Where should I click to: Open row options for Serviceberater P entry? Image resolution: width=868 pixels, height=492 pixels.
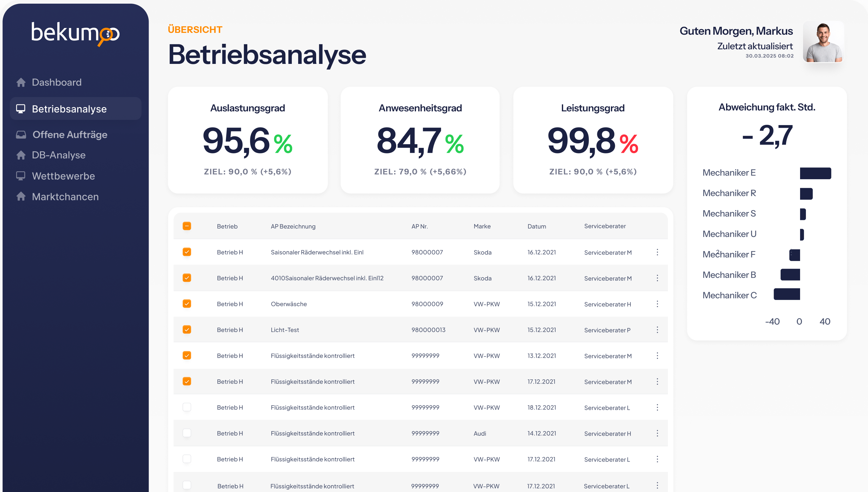click(657, 330)
